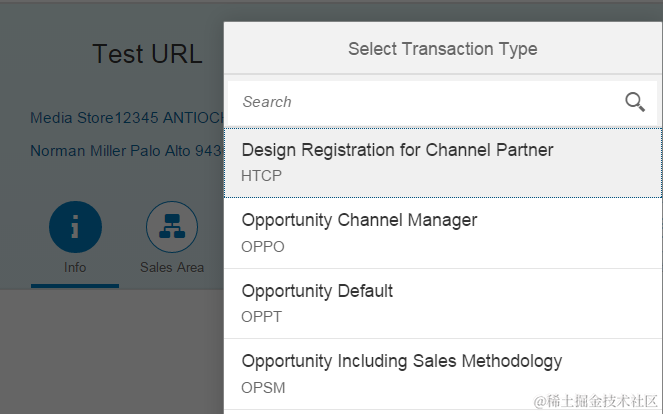The width and height of the screenshot is (663, 414).
Task: Click the HTCP code text
Action: click(x=262, y=176)
